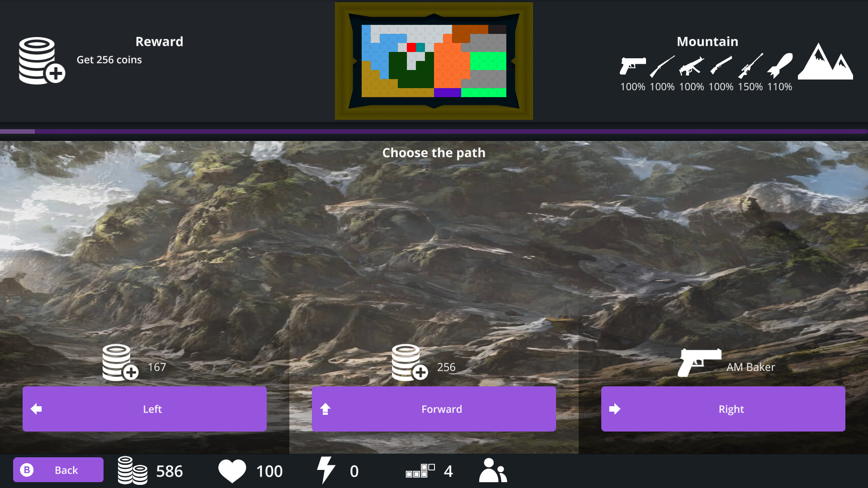The width and height of the screenshot is (868, 488).
Task: Click the shotgun weapon icon
Action: [721, 66]
